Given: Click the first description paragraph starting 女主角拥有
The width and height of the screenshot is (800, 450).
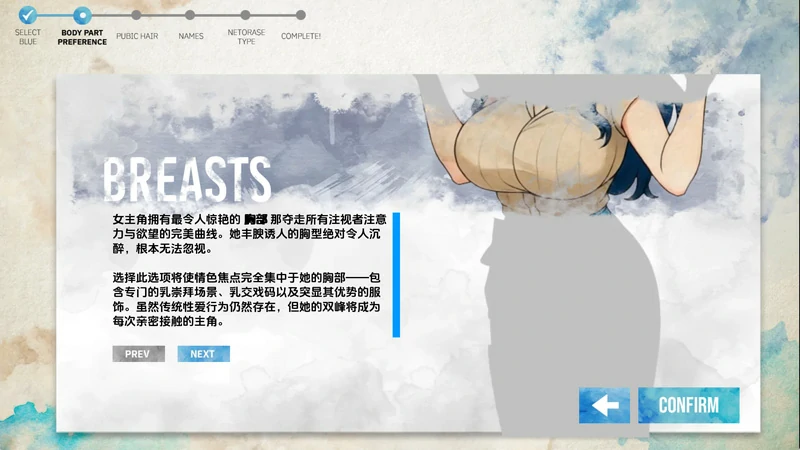Looking at the screenshot, I should (x=249, y=234).
